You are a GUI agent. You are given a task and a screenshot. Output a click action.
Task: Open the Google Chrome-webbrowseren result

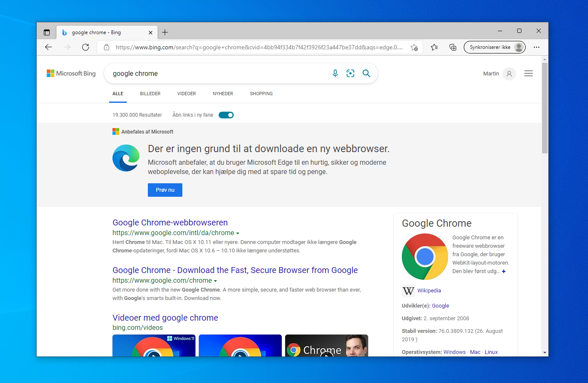170,222
